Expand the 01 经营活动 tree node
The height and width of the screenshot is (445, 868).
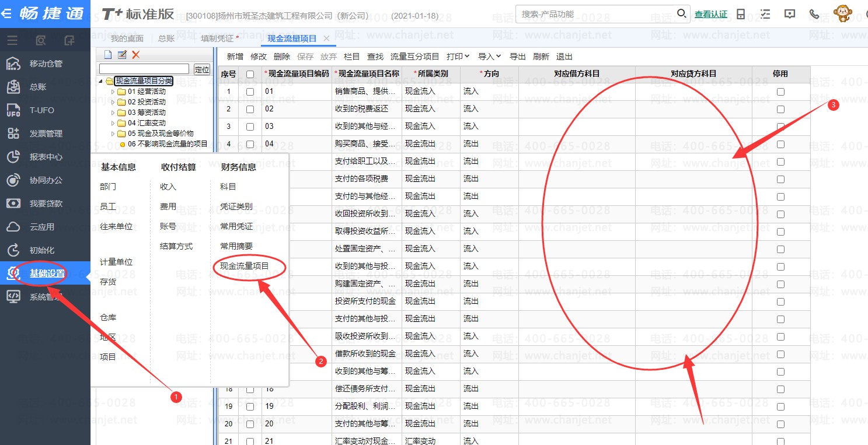(x=113, y=92)
